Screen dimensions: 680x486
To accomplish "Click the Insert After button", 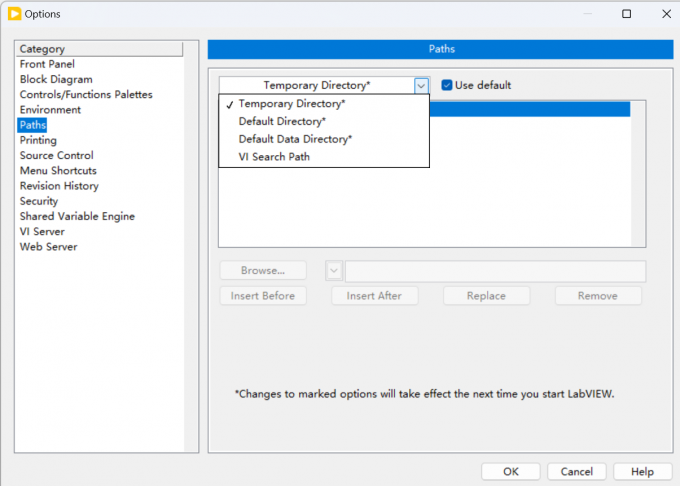I will [375, 296].
